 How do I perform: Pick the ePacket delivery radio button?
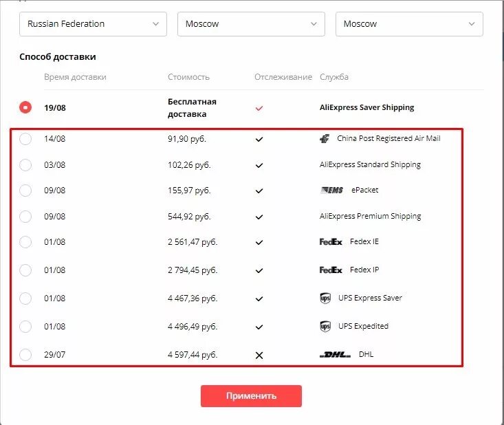25,190
